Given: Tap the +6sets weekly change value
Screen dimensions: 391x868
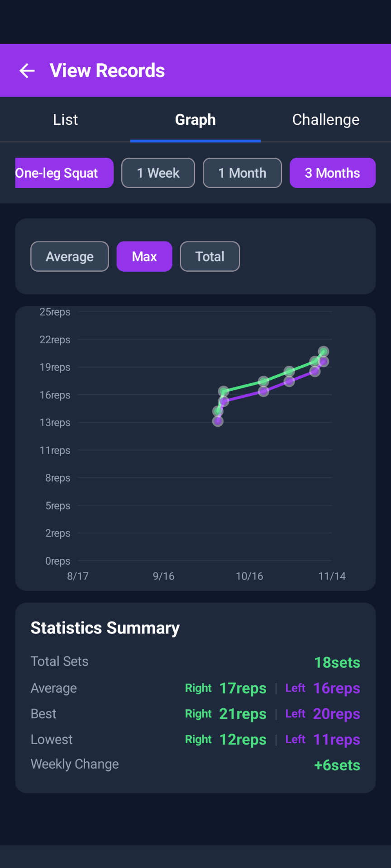Looking at the screenshot, I should click(x=337, y=765).
